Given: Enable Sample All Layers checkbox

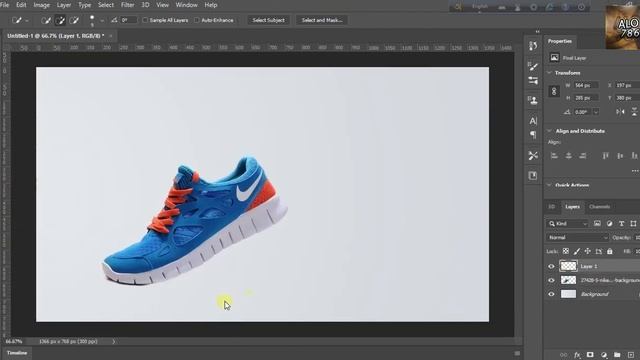Looking at the screenshot, I should pyautogui.click(x=145, y=20).
